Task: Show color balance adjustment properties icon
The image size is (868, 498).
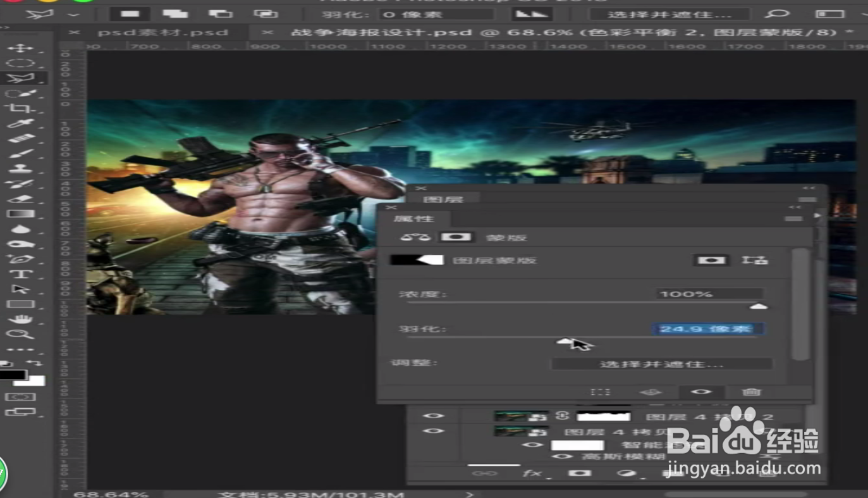Action: point(415,237)
